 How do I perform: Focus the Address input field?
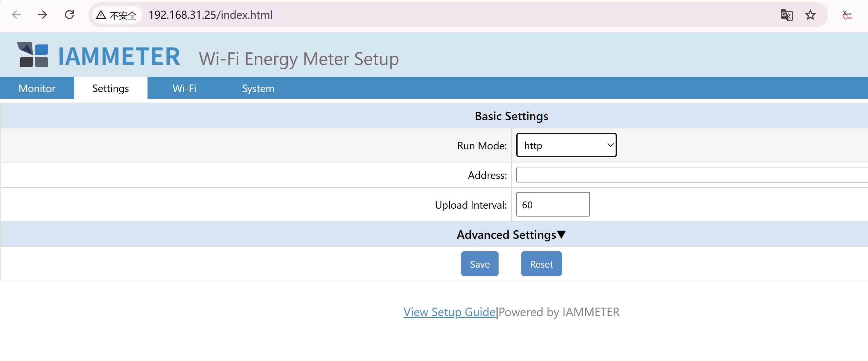point(691,175)
